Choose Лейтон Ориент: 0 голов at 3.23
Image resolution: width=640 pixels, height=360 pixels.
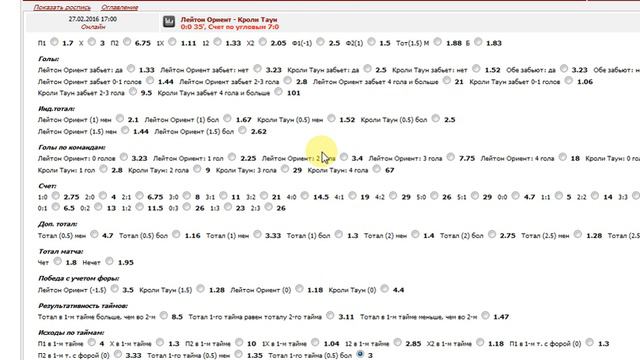(x=124, y=157)
